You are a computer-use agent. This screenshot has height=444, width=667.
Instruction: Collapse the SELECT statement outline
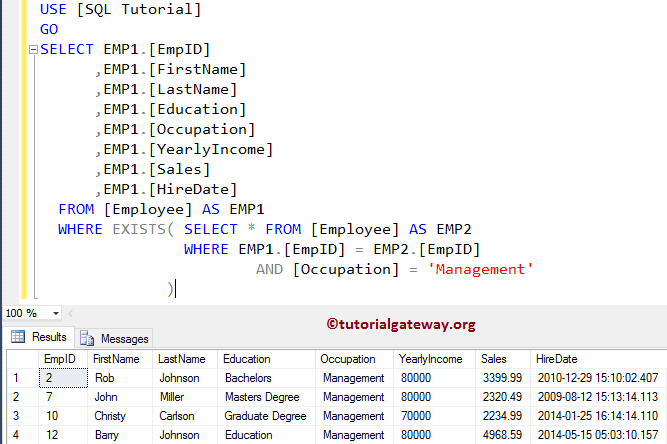(x=34, y=49)
